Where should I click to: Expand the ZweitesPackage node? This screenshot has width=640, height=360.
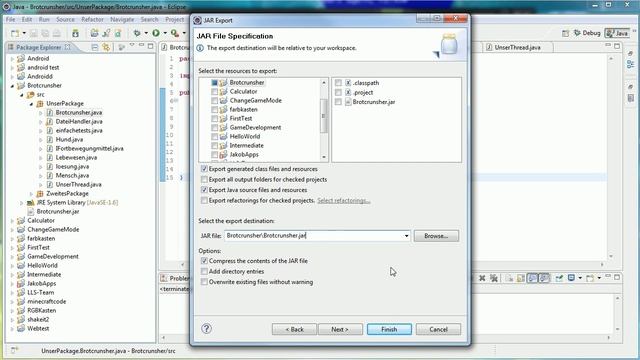31,193
